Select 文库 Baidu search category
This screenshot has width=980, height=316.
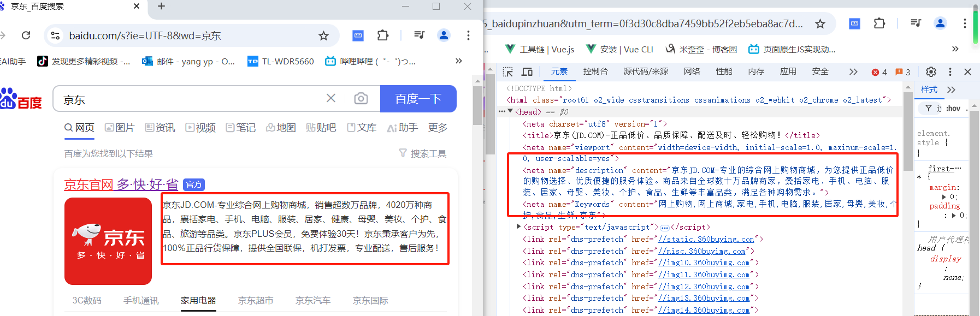(362, 127)
